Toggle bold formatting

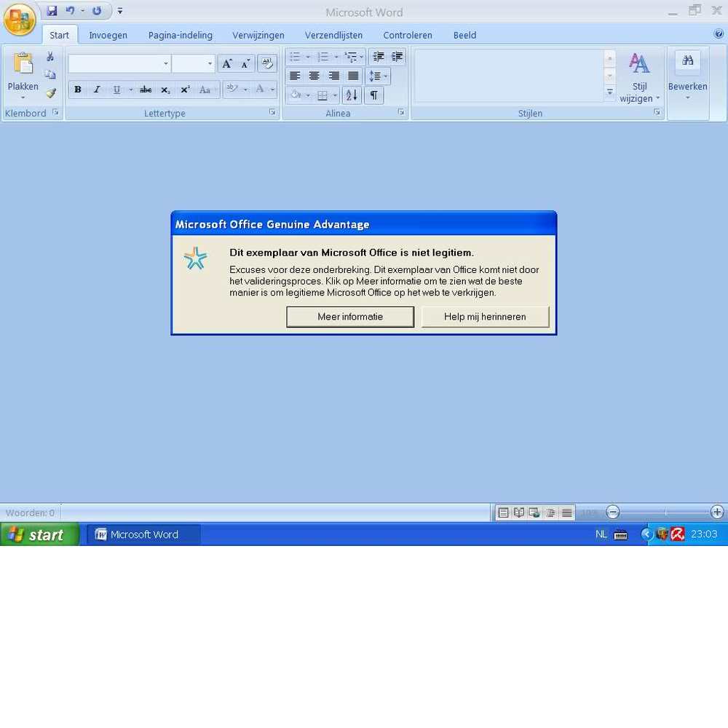click(x=78, y=90)
